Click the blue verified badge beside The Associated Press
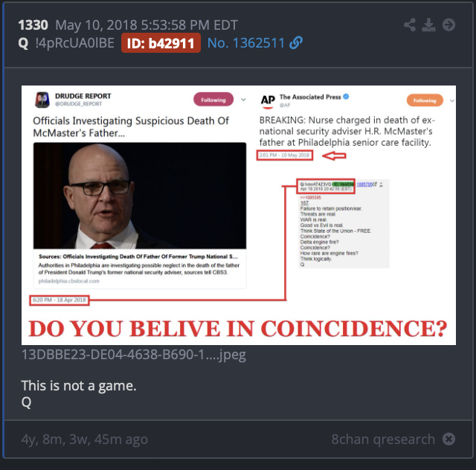Screen dimensions: 476x470 point(346,97)
